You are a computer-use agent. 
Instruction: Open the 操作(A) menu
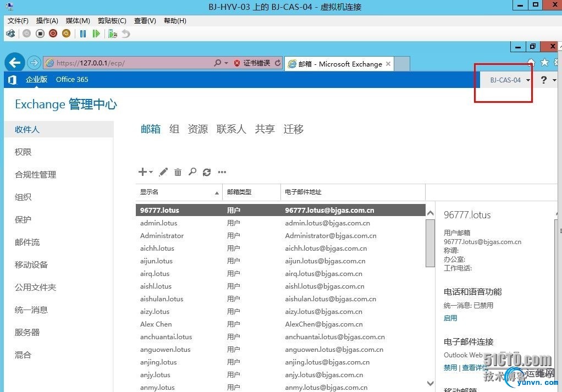click(x=47, y=21)
